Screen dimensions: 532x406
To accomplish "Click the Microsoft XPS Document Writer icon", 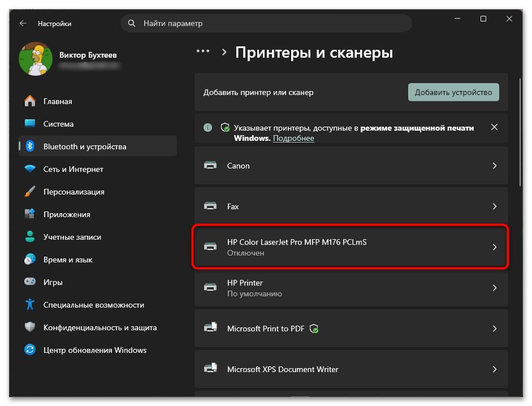I will coord(210,368).
